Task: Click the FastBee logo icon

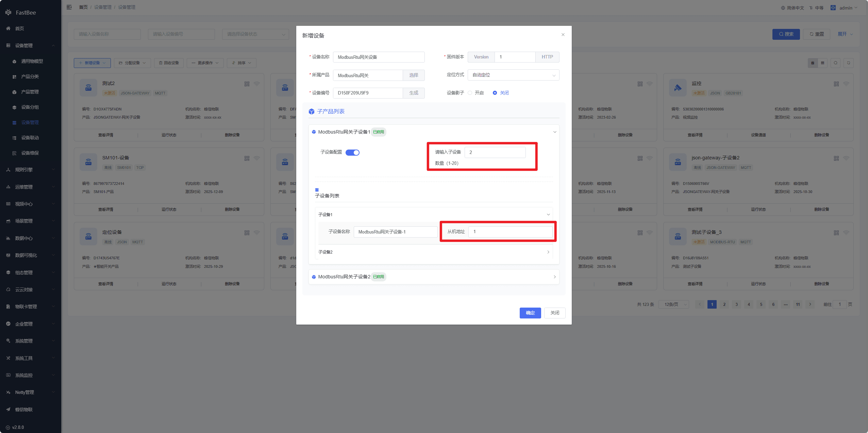Action: coord(9,13)
